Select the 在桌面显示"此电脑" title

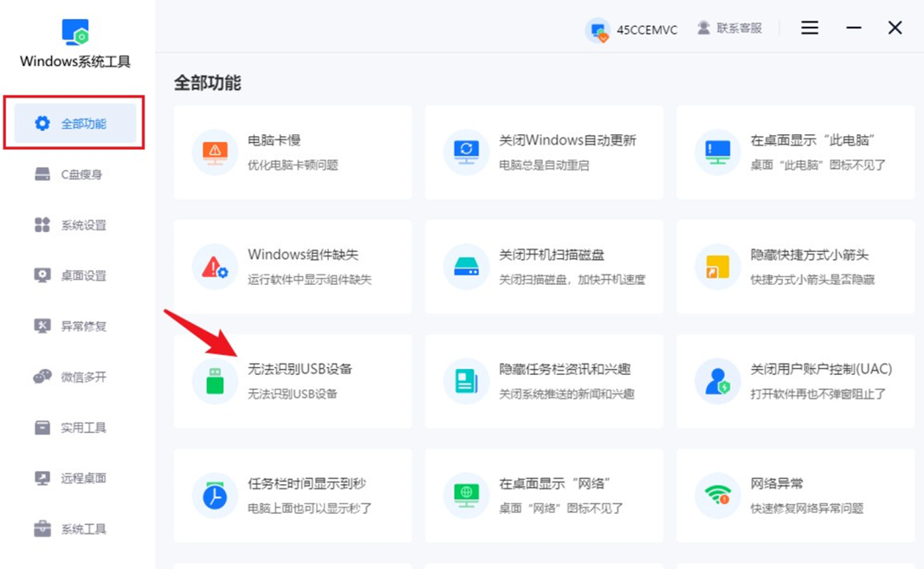click(812, 140)
